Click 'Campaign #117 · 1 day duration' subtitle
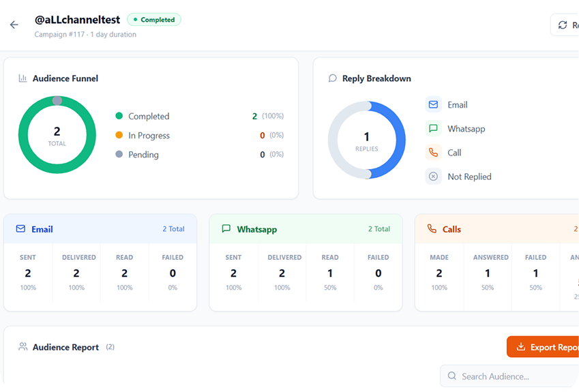This screenshot has height=392, width=579. pos(85,34)
